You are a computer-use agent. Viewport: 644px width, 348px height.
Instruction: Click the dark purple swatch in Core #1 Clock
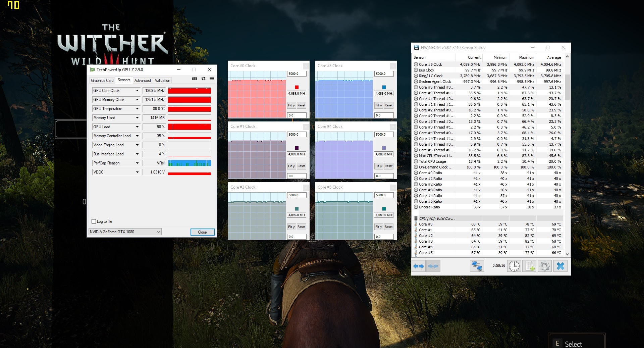click(x=297, y=148)
